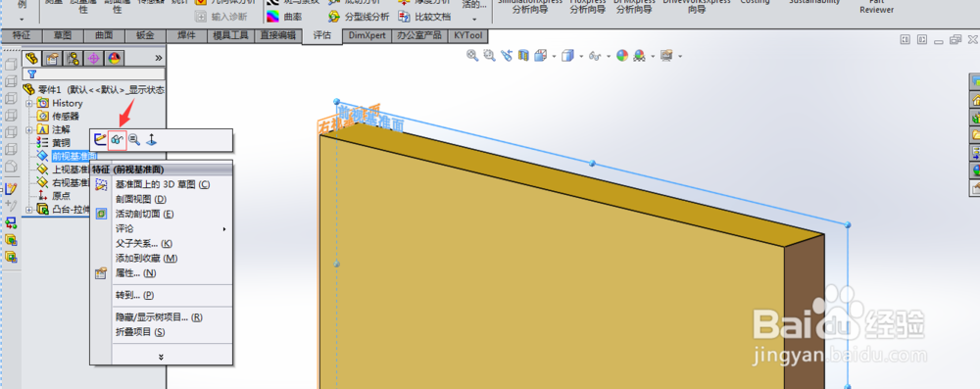Viewport: 980px width, 389px height.
Task: Click the Edit Appearance color ball icon
Action: (x=622, y=56)
